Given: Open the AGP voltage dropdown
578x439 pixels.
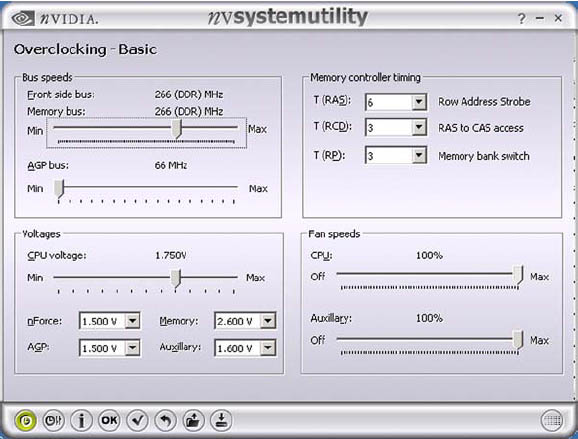Looking at the screenshot, I should tap(132, 348).
